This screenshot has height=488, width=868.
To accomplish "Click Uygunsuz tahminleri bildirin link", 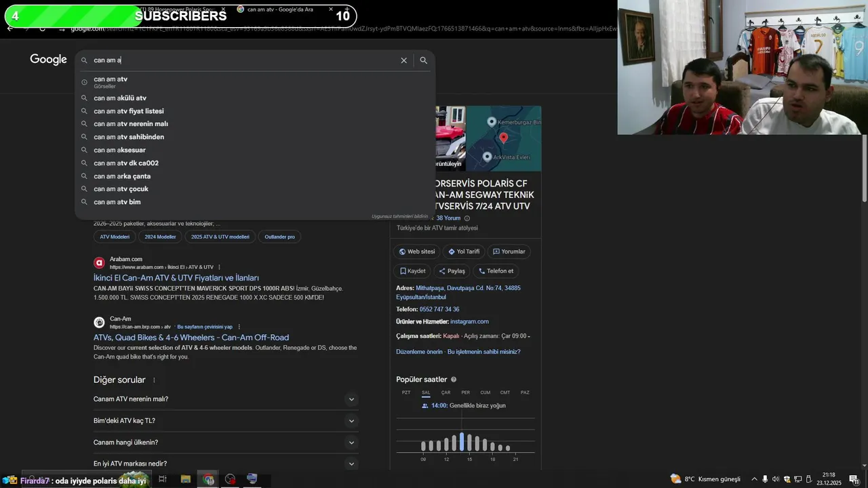I will click(x=399, y=216).
